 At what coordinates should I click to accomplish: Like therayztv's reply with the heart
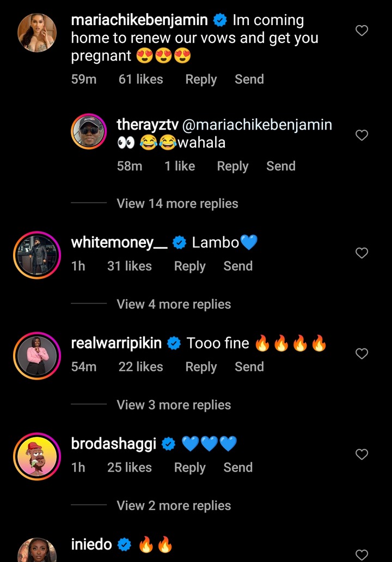[x=362, y=135]
